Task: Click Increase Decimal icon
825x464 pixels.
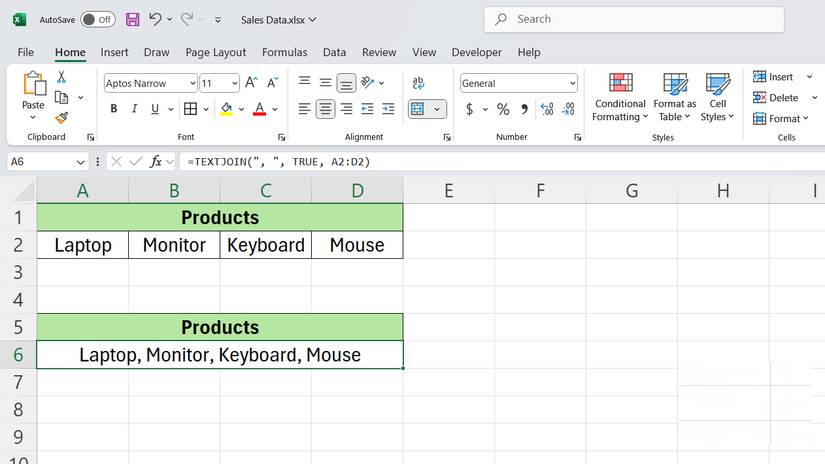Action: tap(547, 109)
